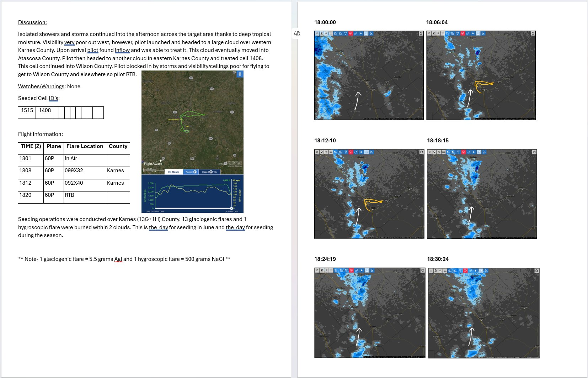The width and height of the screenshot is (588, 378).
Task: Click the 'RTB' flare location cell
Action: coord(85,197)
